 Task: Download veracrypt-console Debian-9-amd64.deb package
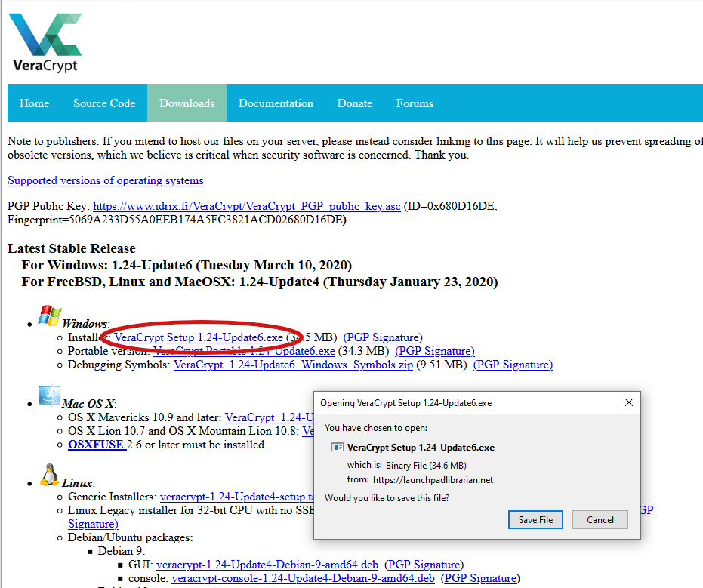point(303,578)
